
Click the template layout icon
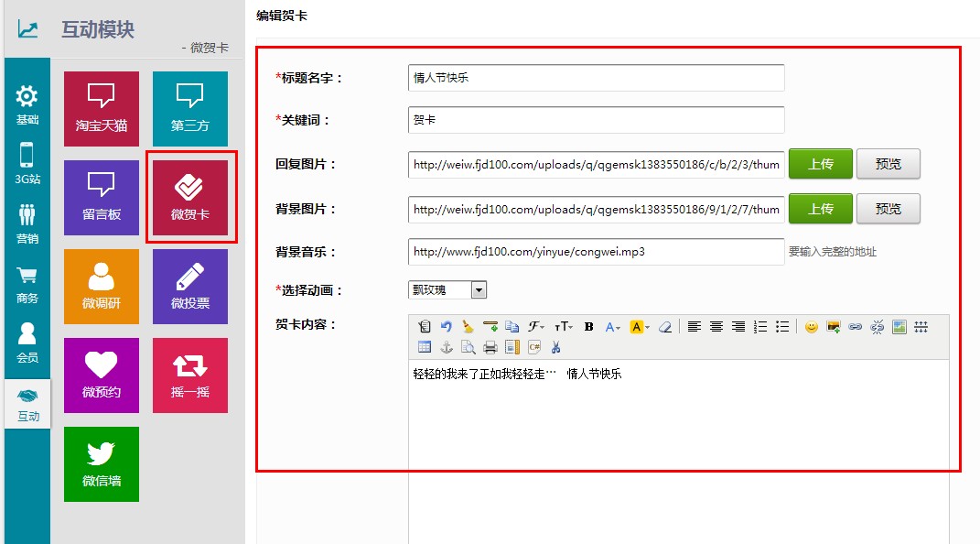512,347
